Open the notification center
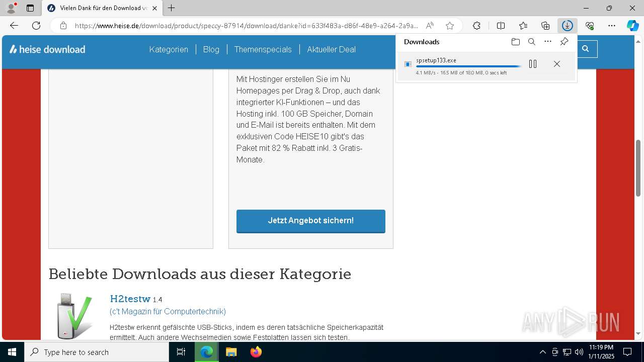The height and width of the screenshot is (362, 644). click(627, 352)
